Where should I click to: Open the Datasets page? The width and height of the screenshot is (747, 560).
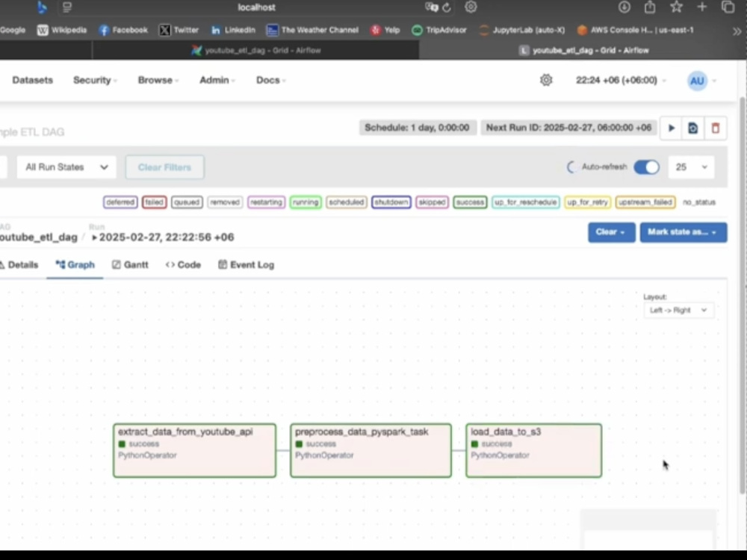click(32, 80)
